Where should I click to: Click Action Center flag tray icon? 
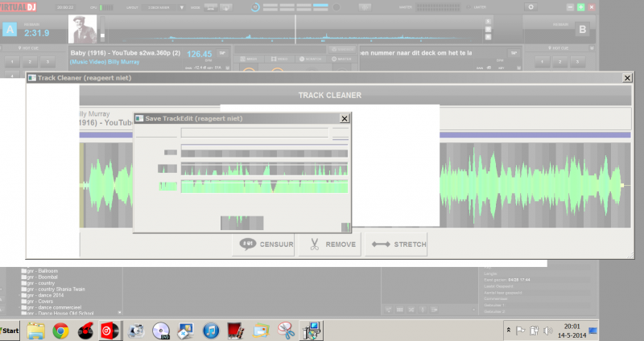(x=520, y=331)
